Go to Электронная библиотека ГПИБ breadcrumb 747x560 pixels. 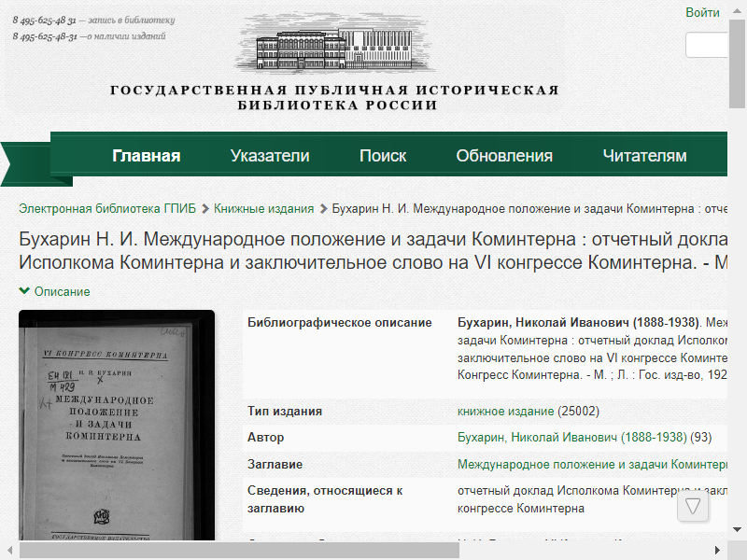107,208
